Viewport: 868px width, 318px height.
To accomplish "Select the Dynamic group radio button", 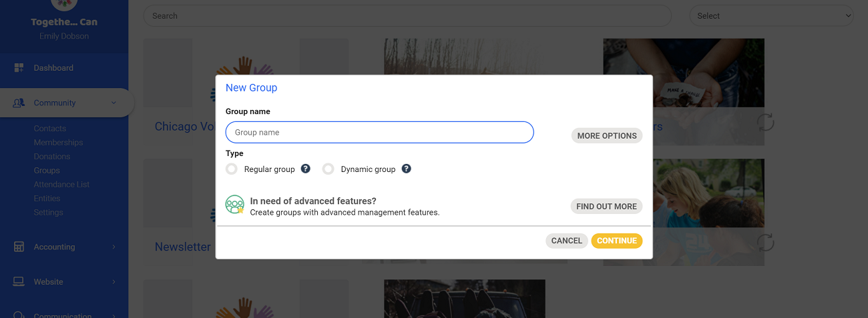I will [x=328, y=169].
